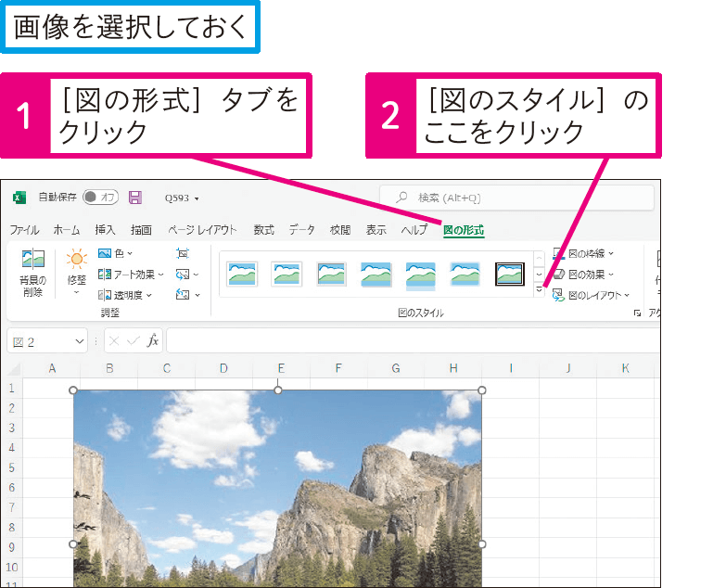Switch to the 数式 tab
726x588 pixels.
coord(263,230)
